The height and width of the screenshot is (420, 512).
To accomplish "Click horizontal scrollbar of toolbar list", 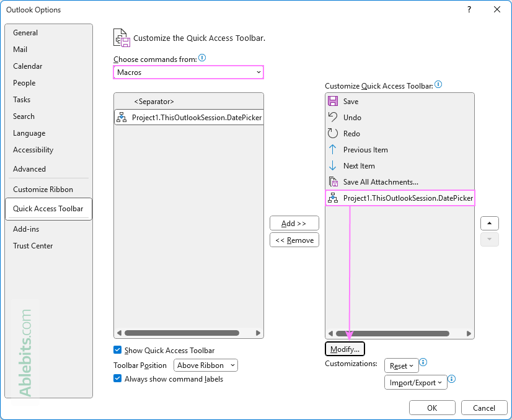I will pyautogui.click(x=392, y=333).
